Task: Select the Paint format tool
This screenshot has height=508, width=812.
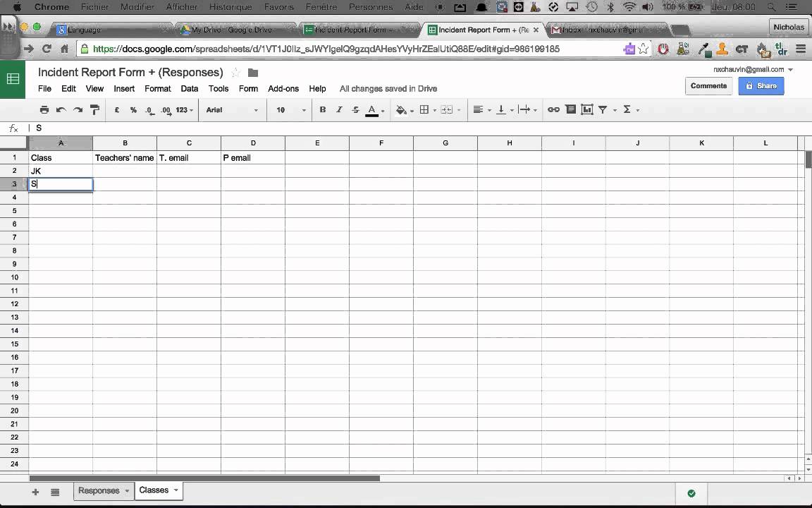Action: click(x=94, y=110)
